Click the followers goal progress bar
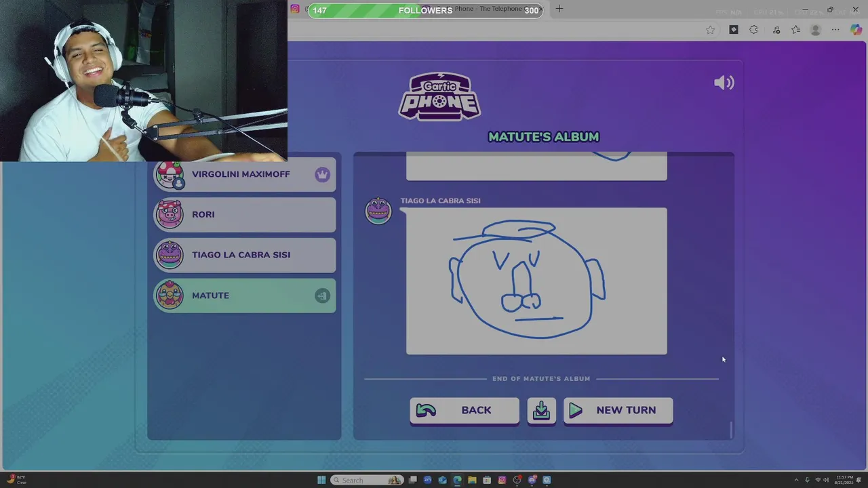 425,10
